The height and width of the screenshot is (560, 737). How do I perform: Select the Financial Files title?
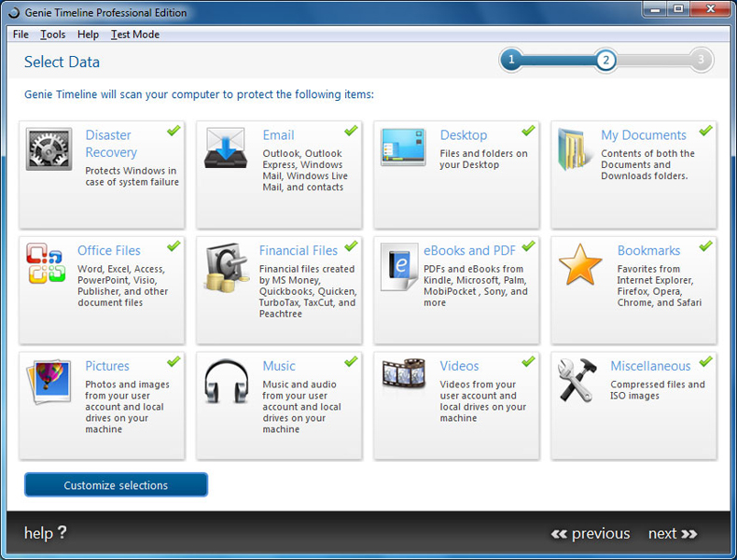(299, 250)
